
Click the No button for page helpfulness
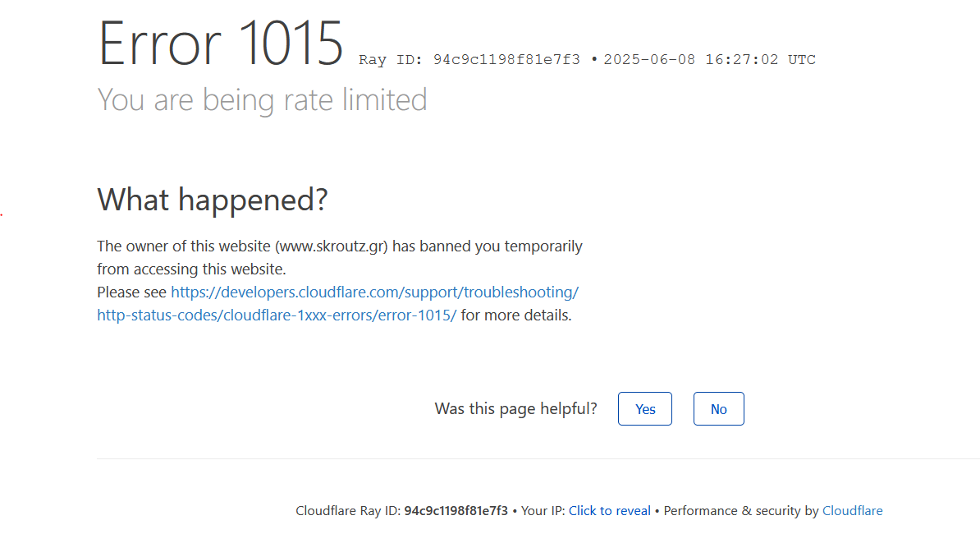718,409
